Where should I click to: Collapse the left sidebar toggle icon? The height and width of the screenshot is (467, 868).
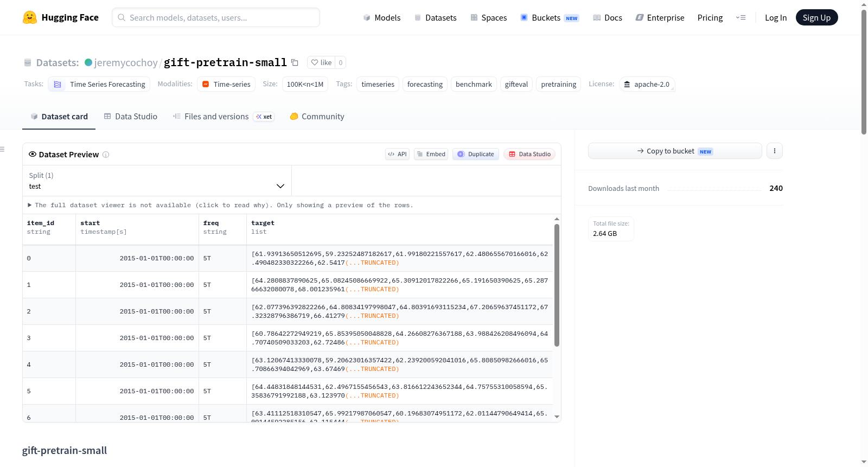[x=2, y=149]
